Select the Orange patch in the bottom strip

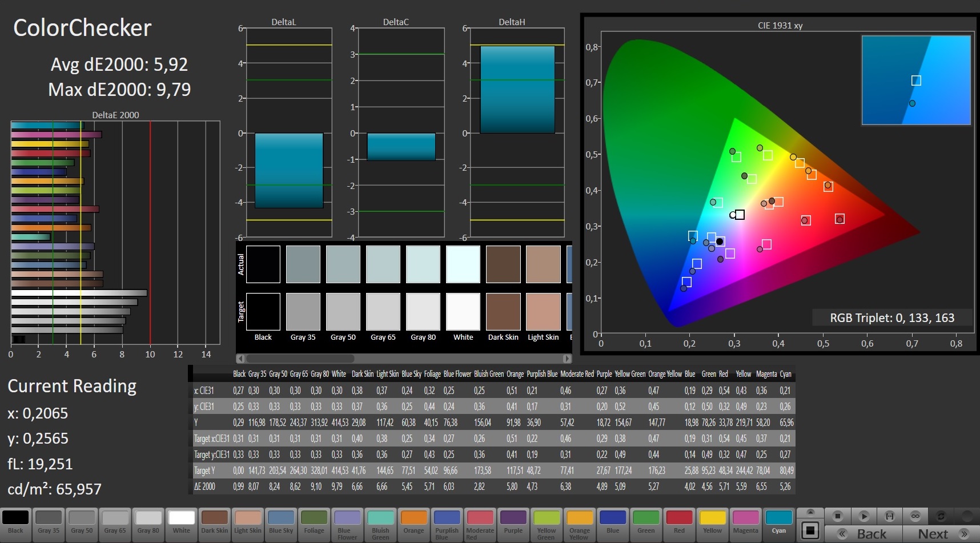[x=413, y=525]
